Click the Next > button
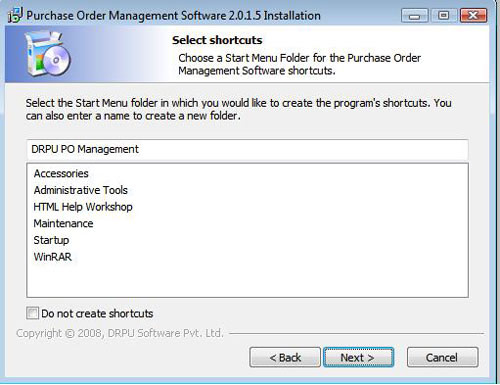500x385 pixels. 358,357
